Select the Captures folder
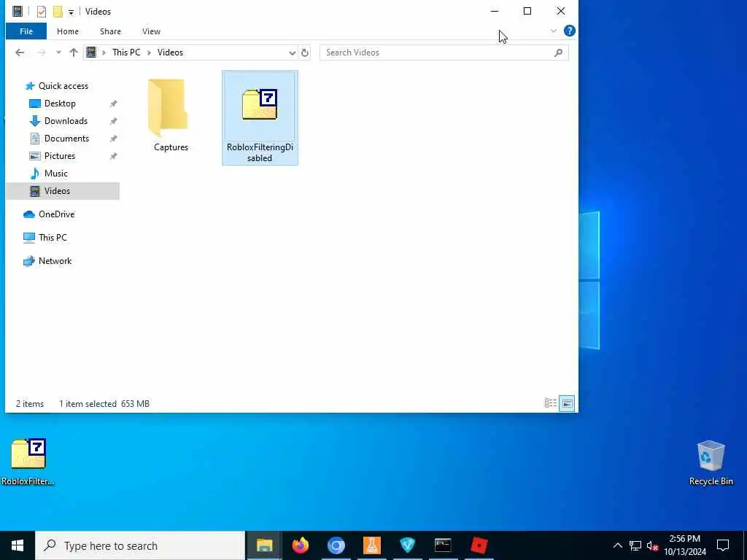The width and height of the screenshot is (747, 560). point(171,114)
